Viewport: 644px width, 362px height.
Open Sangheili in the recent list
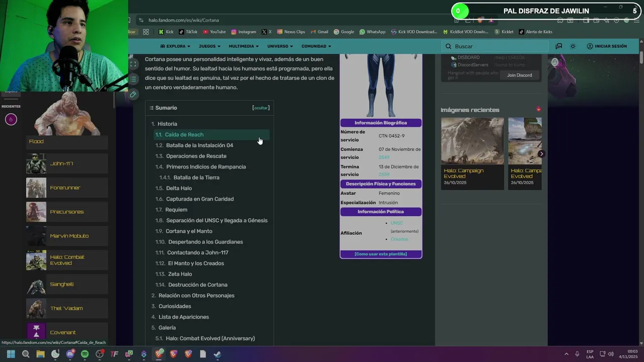67,284
